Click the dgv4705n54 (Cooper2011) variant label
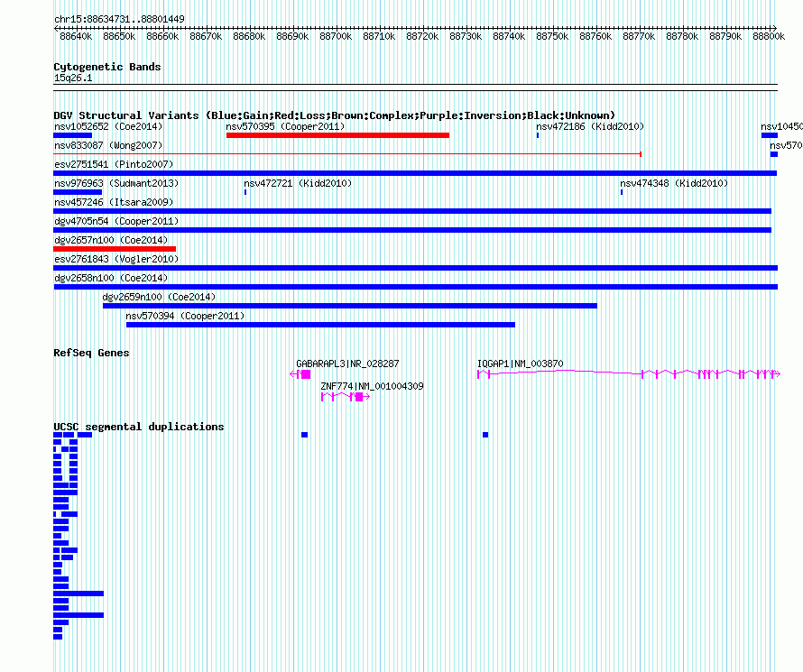 click(116, 221)
